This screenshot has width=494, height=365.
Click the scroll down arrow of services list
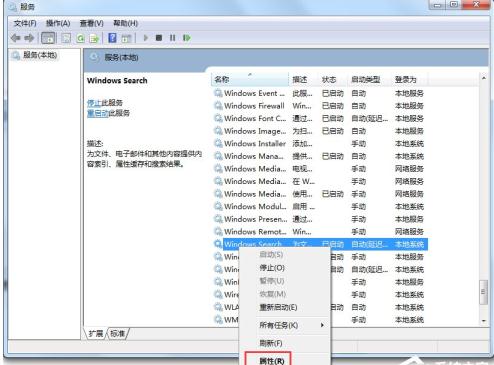(484, 321)
